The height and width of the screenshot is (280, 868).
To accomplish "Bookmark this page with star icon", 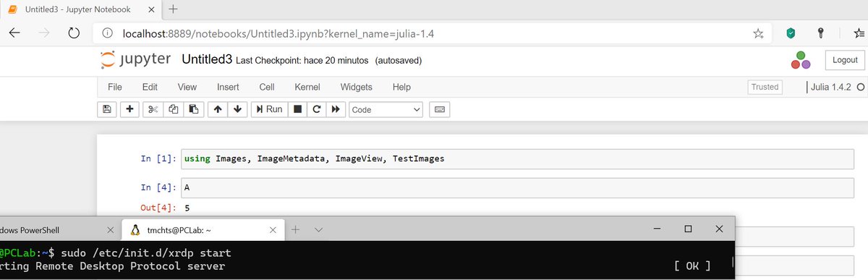I will click(758, 33).
